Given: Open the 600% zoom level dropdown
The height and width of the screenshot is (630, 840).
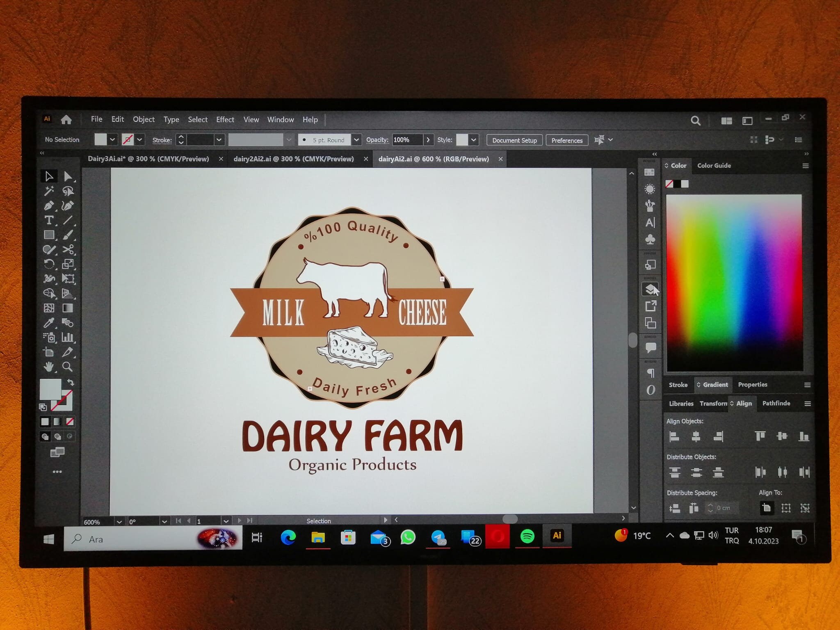Looking at the screenshot, I should (x=119, y=522).
